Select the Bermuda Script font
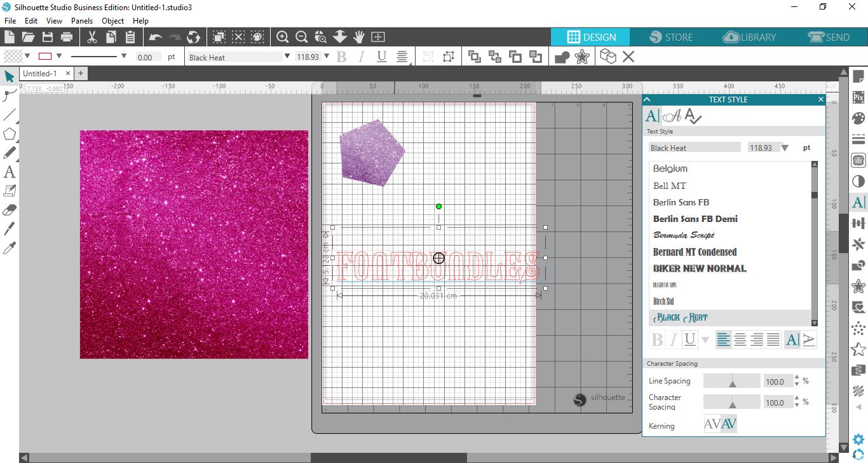The width and height of the screenshot is (868, 463). pos(684,235)
